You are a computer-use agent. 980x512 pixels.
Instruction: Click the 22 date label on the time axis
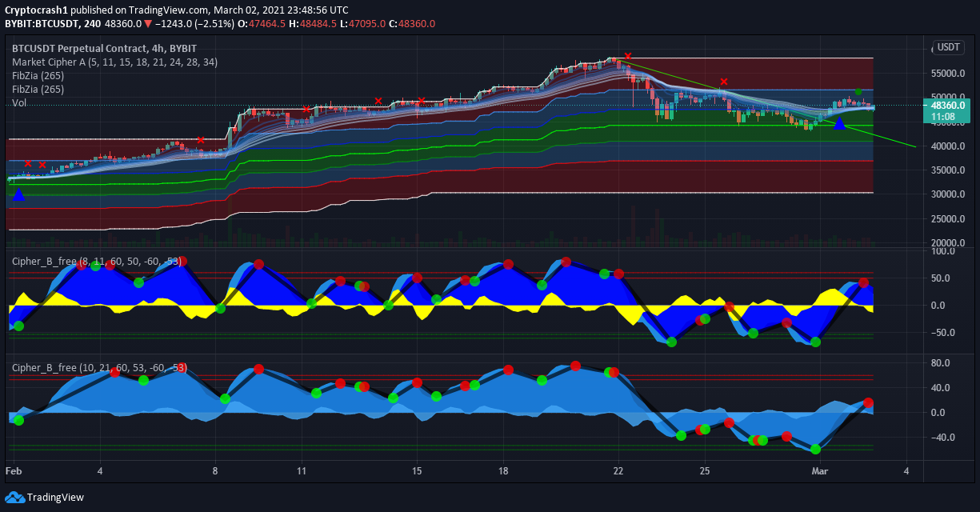(618, 470)
